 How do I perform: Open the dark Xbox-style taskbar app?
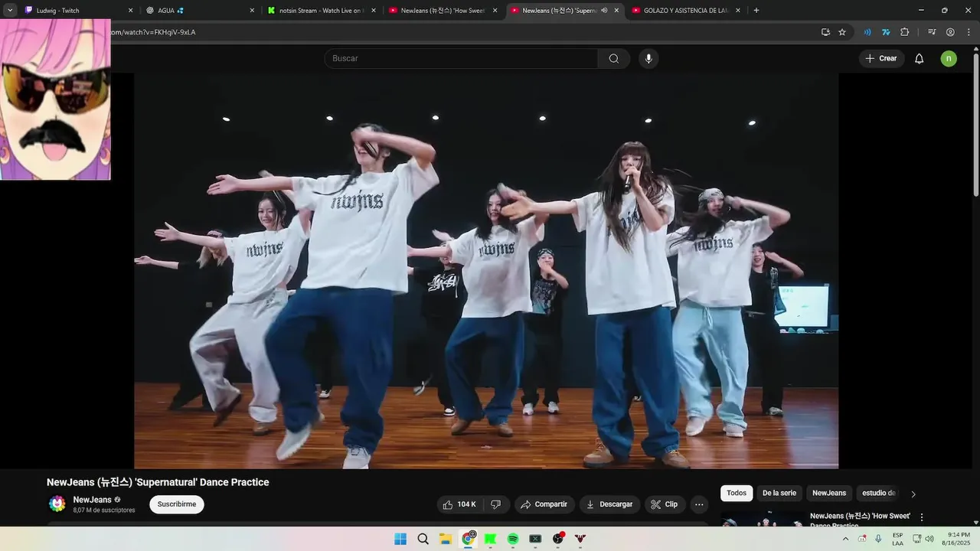(536, 539)
